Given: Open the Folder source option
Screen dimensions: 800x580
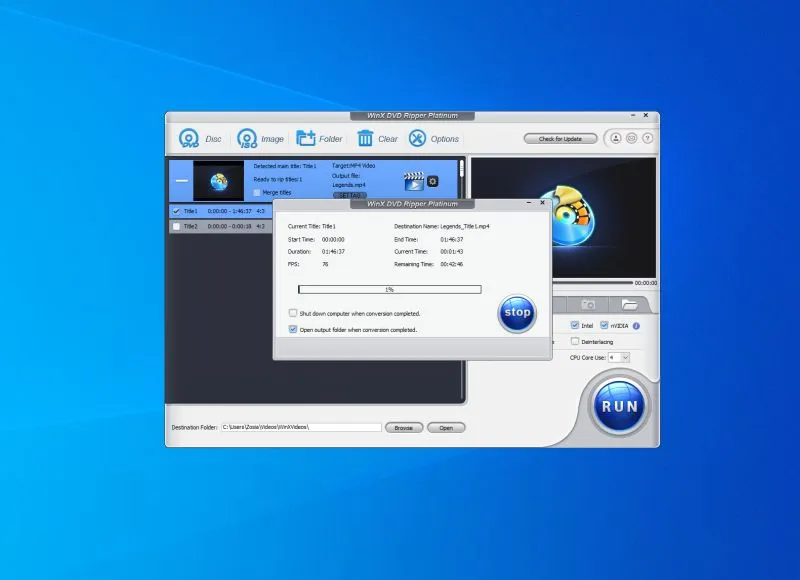Looking at the screenshot, I should pyautogui.click(x=306, y=139).
